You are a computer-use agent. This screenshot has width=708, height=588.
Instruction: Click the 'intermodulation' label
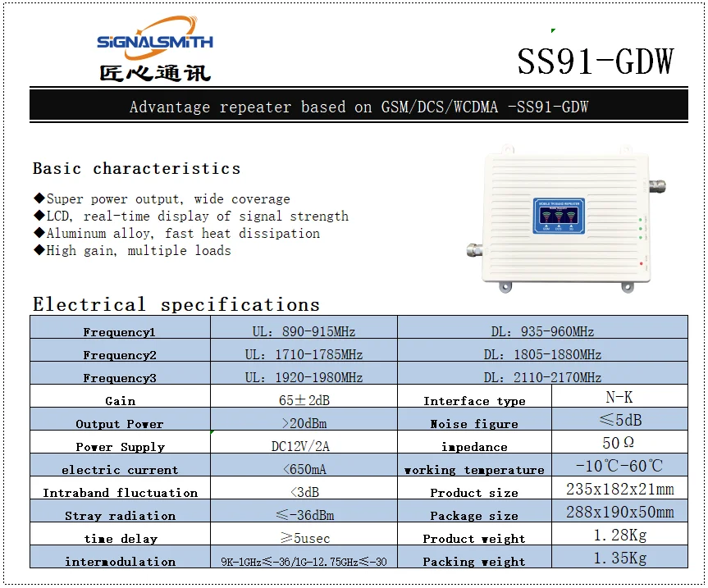pyautogui.click(x=120, y=562)
